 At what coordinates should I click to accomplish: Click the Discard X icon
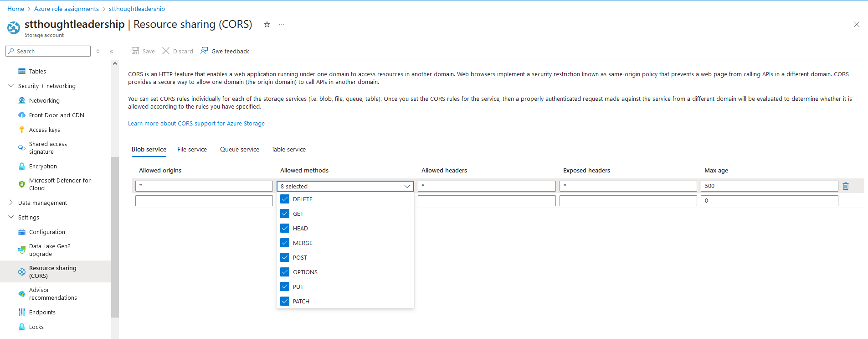pos(166,51)
